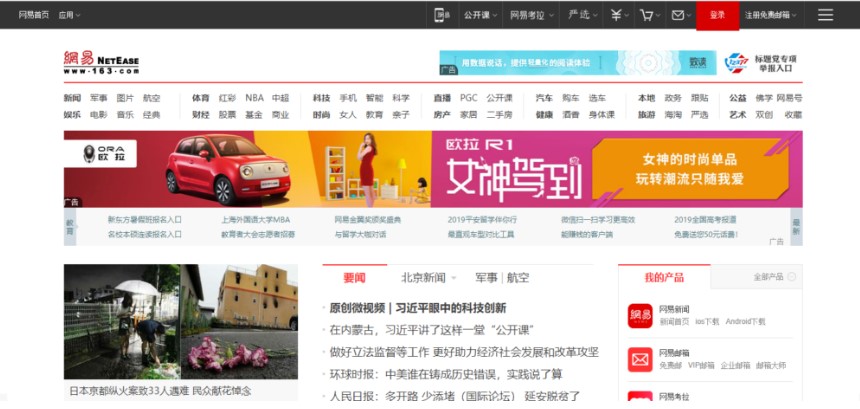Open 新闻 in the navigation menu
The image size is (860, 409).
[x=72, y=98]
